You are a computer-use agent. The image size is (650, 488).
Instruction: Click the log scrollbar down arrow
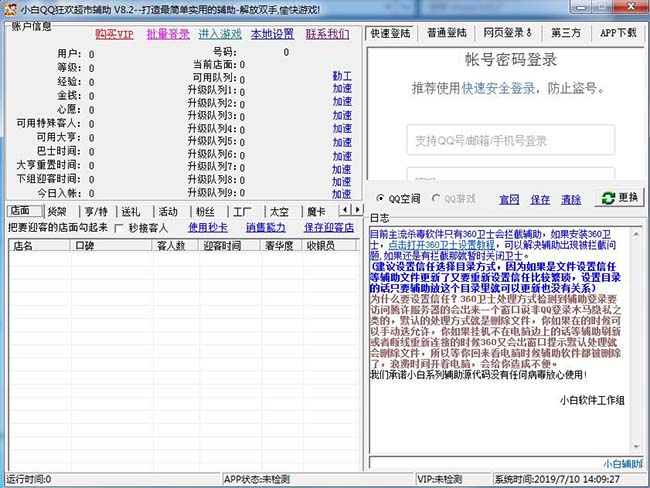tap(636, 447)
